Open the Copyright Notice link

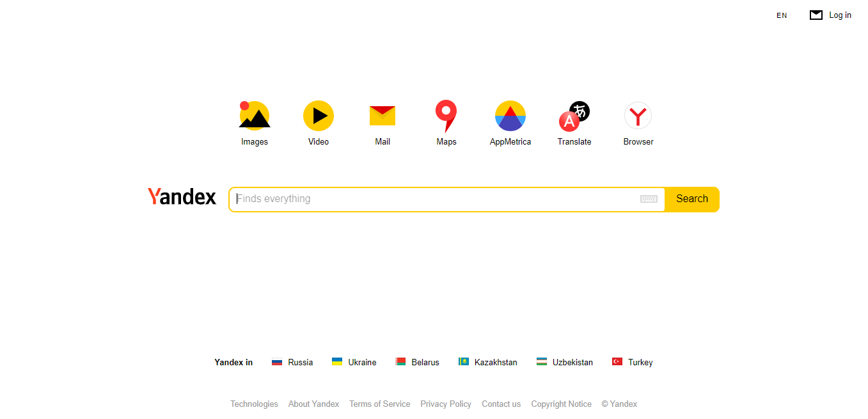[561, 404]
